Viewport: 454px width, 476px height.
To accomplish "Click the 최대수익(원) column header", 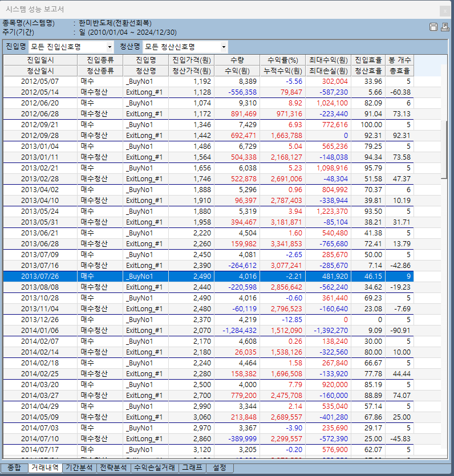I will pyautogui.click(x=328, y=60).
